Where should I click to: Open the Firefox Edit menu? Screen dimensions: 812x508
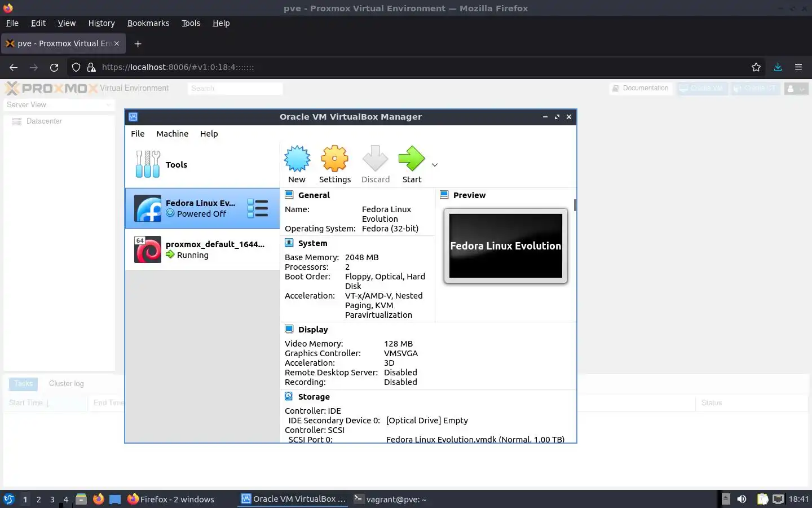(38, 23)
